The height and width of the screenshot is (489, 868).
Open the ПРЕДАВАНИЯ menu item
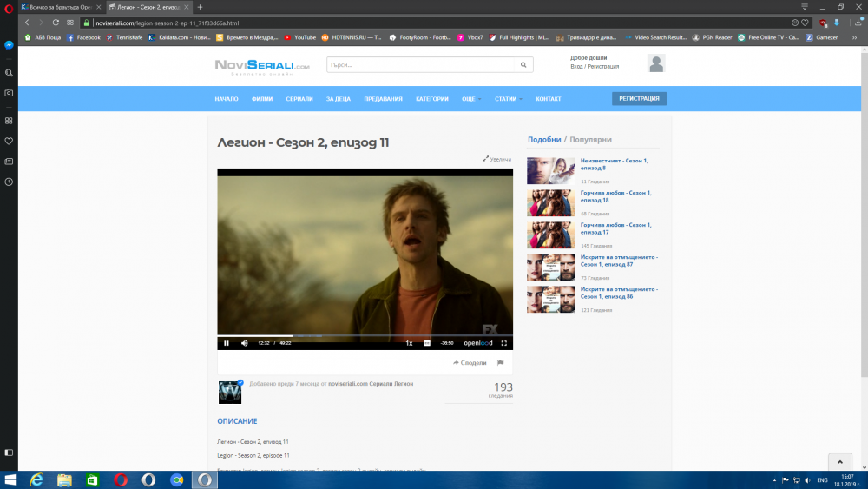pyautogui.click(x=383, y=98)
